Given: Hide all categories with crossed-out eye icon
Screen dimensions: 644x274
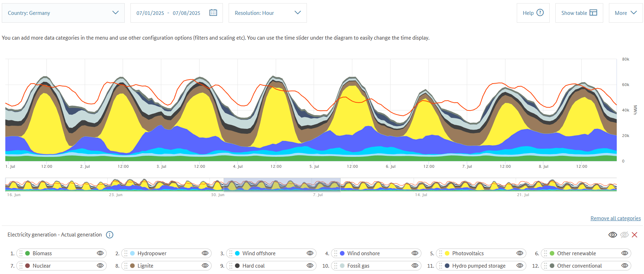Looking at the screenshot, I should pos(624,235).
